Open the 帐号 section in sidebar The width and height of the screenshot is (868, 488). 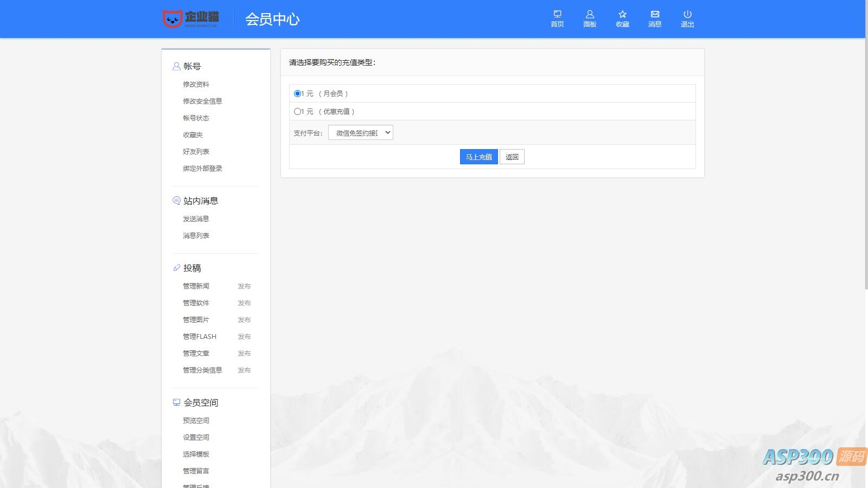(x=194, y=66)
